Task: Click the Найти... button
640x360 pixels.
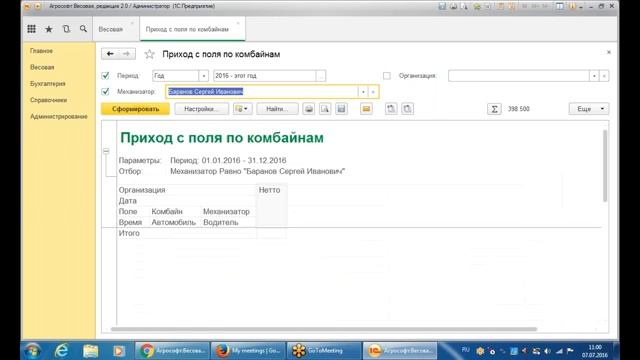Action: pyautogui.click(x=277, y=109)
